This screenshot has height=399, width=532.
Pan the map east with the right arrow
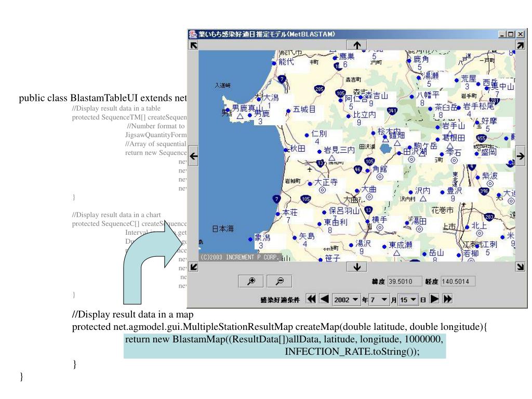coord(520,156)
